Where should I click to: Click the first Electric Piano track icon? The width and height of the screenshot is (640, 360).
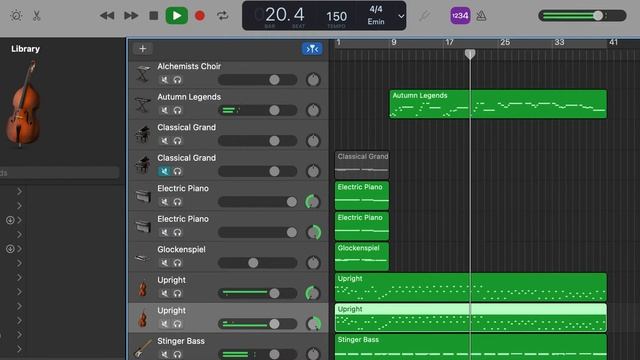[x=143, y=196]
